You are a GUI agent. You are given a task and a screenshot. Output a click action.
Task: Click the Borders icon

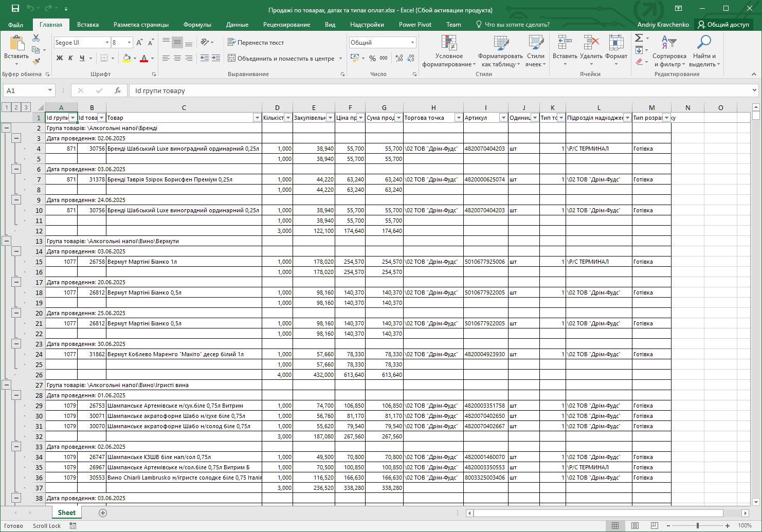(104, 58)
